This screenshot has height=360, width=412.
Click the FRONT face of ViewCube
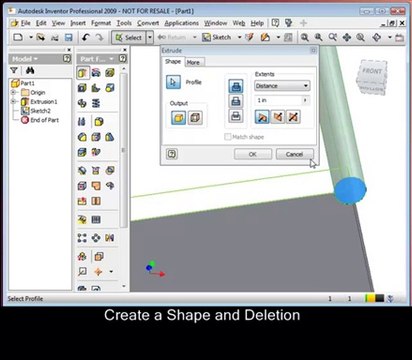click(x=372, y=71)
